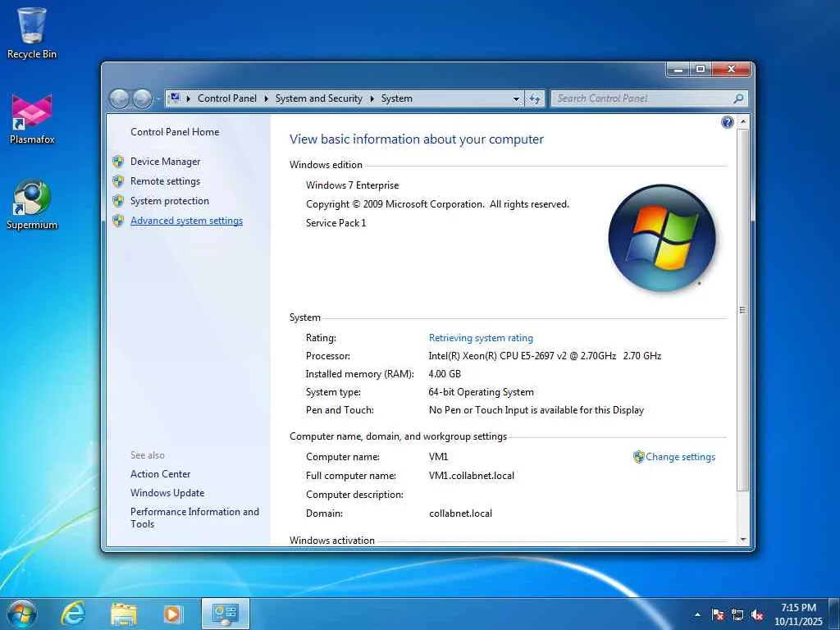This screenshot has width=840, height=630.
Task: Launch the Supermium desktop shortcut
Action: coord(32,204)
